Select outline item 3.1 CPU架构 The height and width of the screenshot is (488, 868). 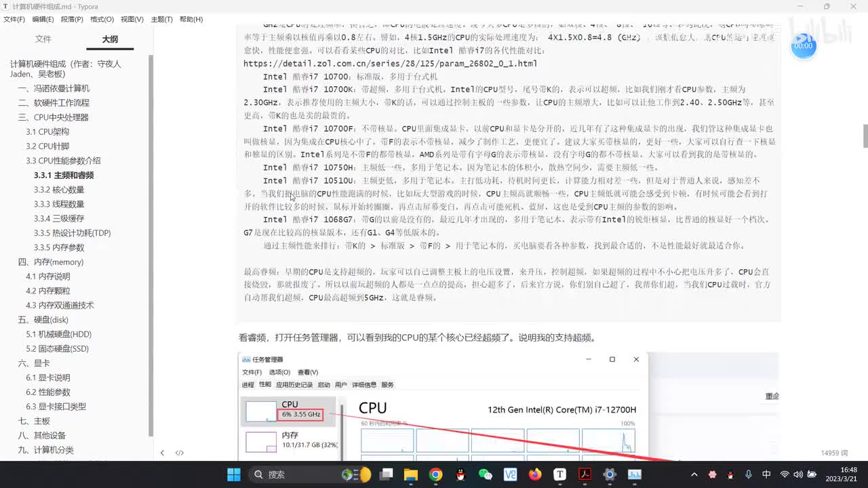tap(47, 131)
